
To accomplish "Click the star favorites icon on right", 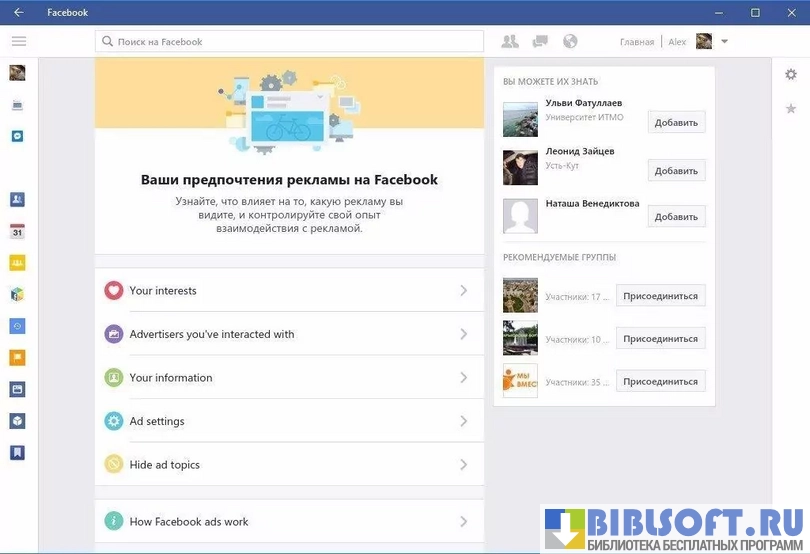I will click(791, 108).
